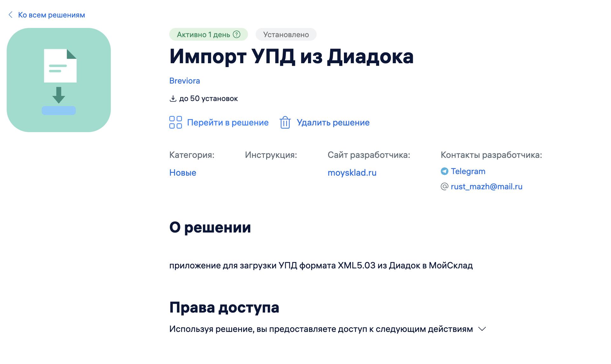Image resolution: width=611 pixels, height=364 pixels.
Task: Click the download installs icon
Action: tap(173, 98)
